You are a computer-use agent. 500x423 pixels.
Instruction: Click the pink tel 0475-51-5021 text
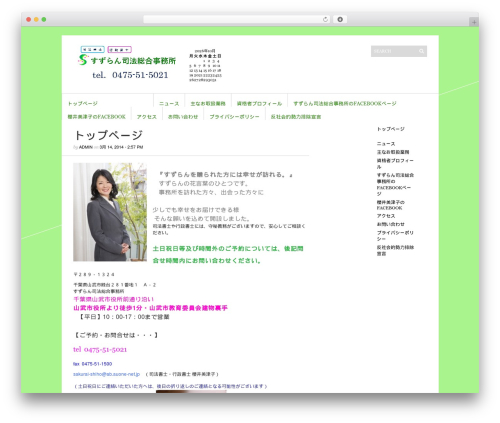pos(100,349)
